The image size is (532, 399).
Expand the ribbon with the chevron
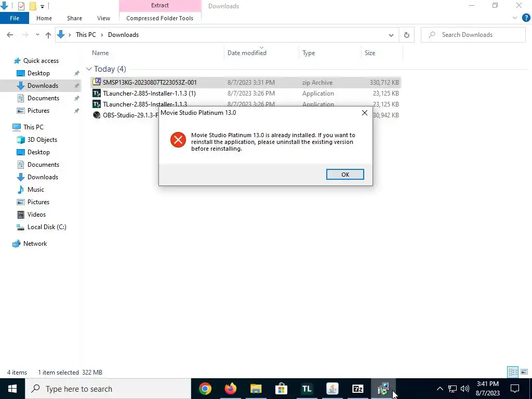(515, 18)
